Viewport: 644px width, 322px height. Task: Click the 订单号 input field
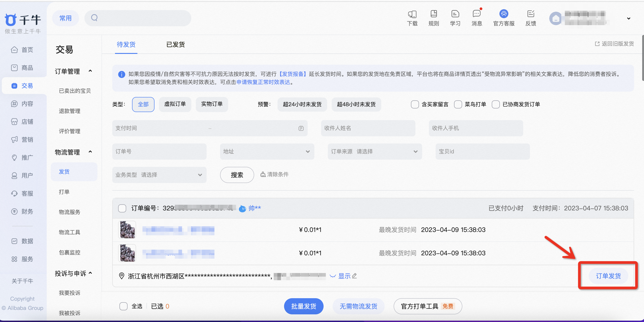tap(159, 152)
